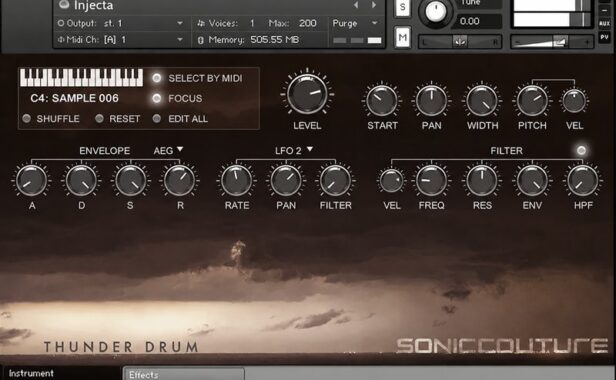Click the AUX button
616x380 pixels.
tap(604, 24)
